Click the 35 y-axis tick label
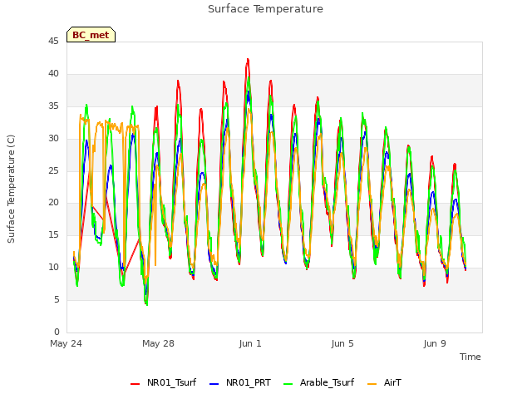Image resolution: width=532 pixels, height=399 pixels. point(53,106)
